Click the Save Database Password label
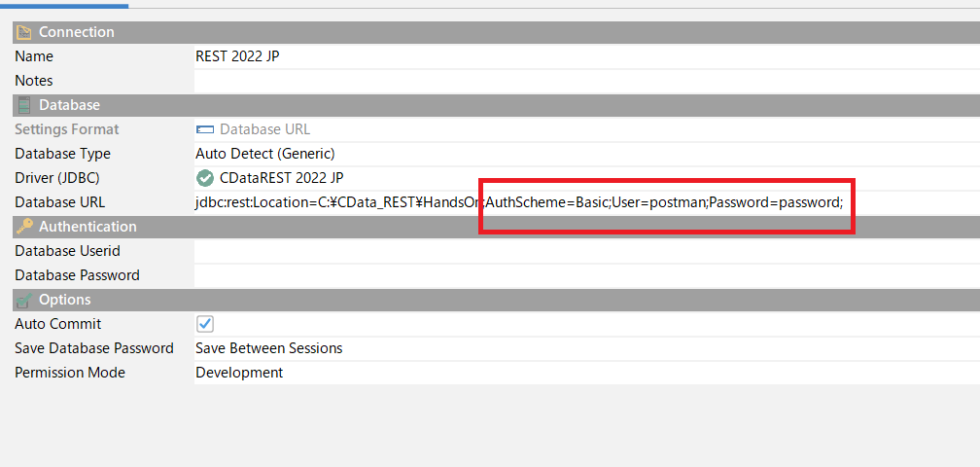 (94, 348)
